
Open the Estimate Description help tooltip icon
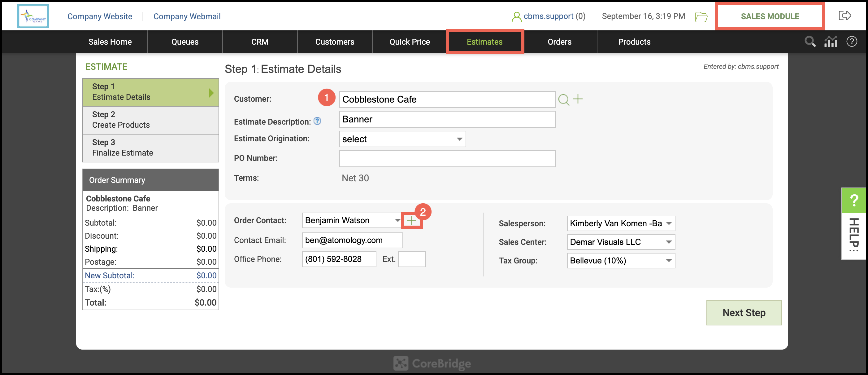[317, 121]
